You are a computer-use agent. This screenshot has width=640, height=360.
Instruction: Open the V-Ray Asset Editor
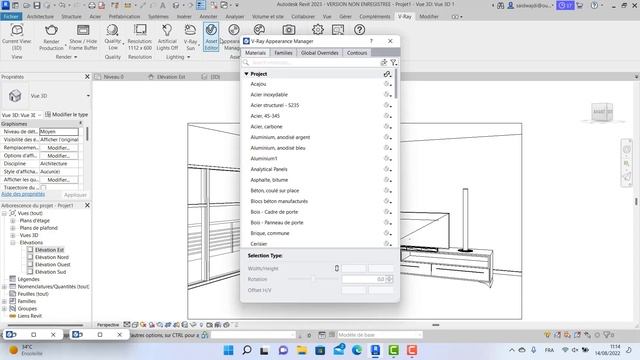coord(211,36)
